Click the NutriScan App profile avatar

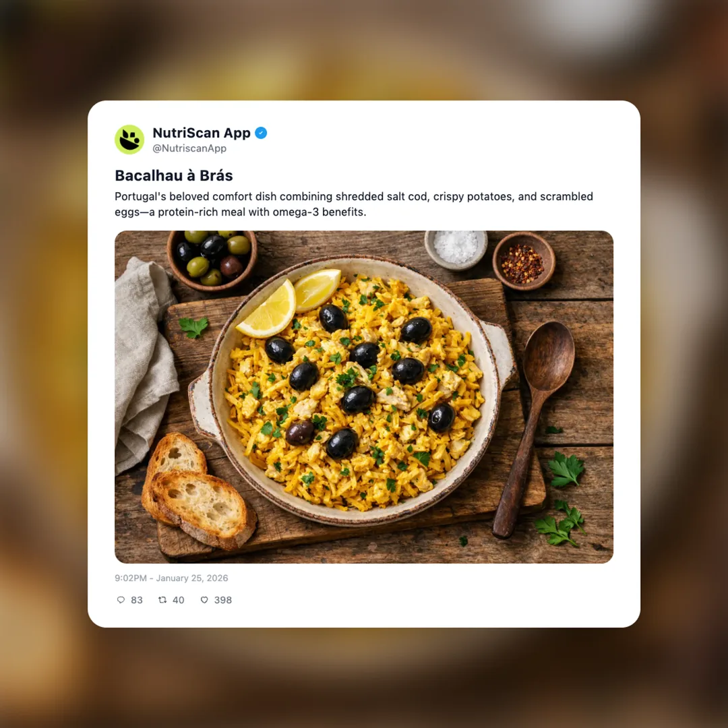[x=129, y=140]
